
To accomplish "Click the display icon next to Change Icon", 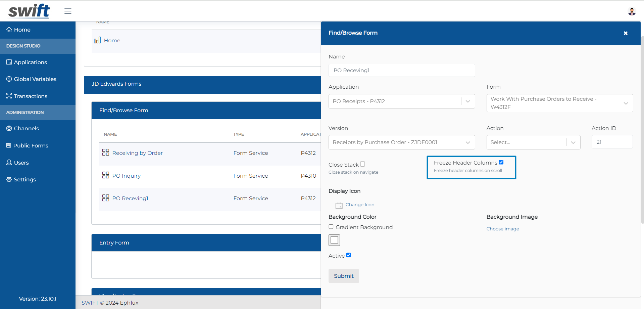I will (339, 205).
